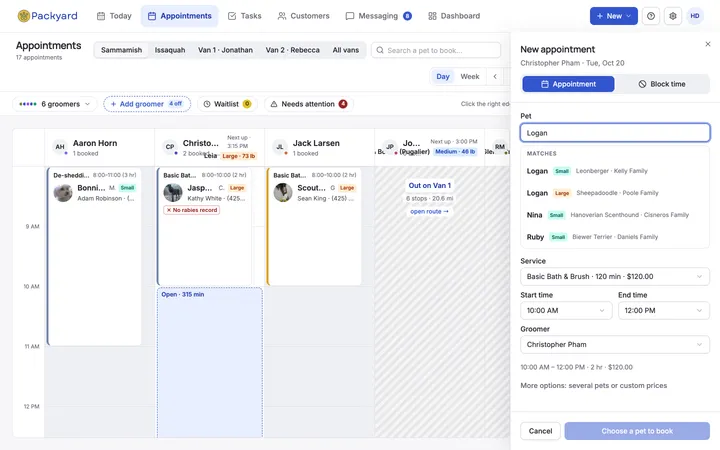The width and height of the screenshot is (720, 450).
Task: Open the Tasks tab
Action: (x=245, y=16)
